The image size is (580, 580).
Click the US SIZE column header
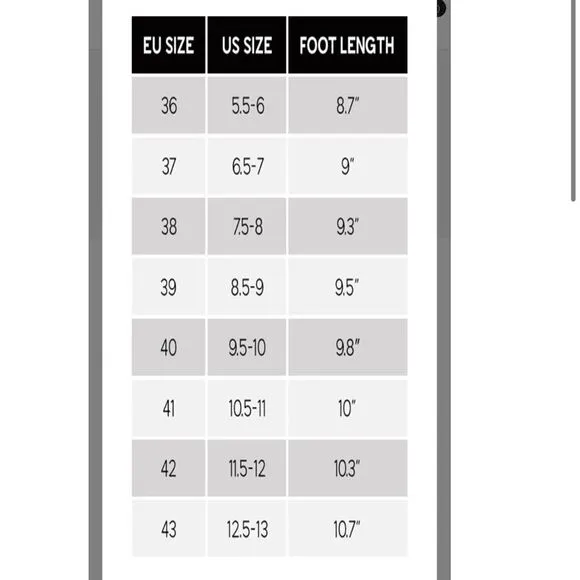click(247, 45)
